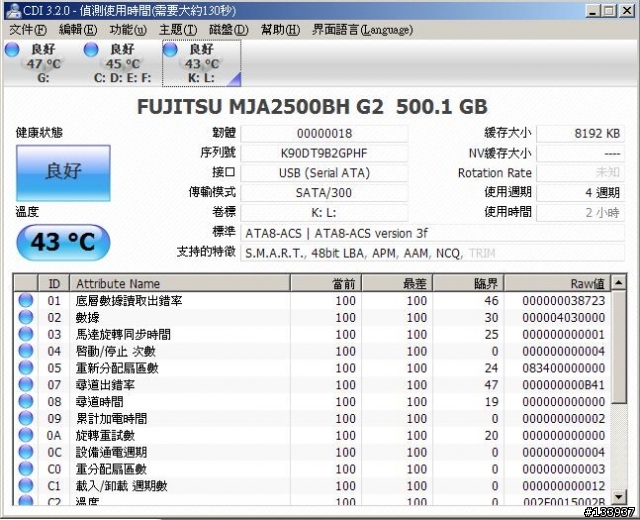Click status orb of attribute 01 row
Viewport: 640px width, 520px height.
click(26, 300)
